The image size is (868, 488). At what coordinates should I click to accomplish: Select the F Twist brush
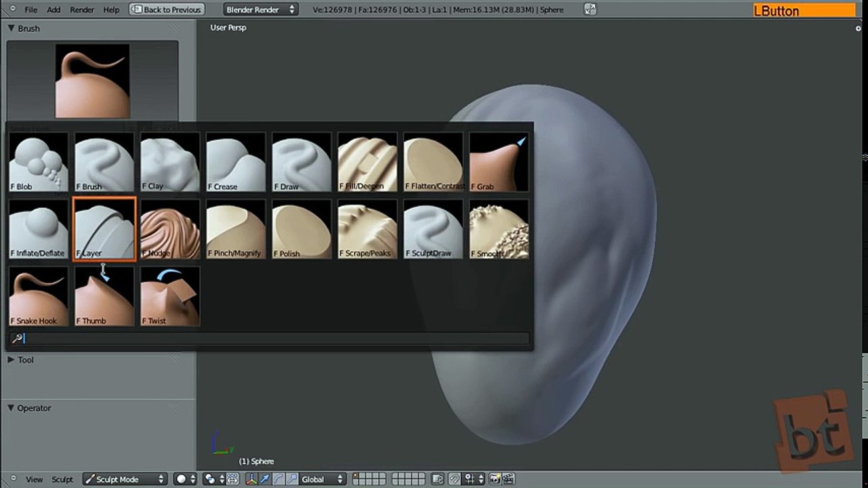(x=170, y=296)
